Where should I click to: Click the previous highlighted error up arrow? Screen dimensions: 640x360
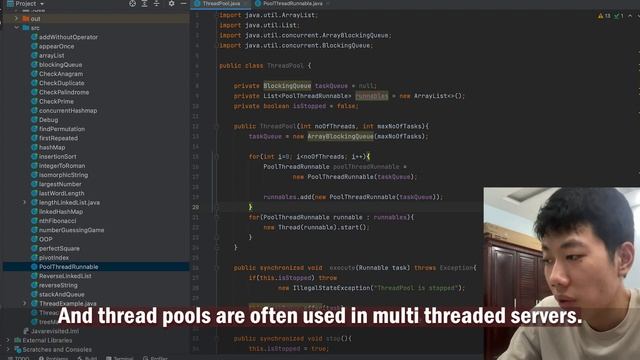630,16
